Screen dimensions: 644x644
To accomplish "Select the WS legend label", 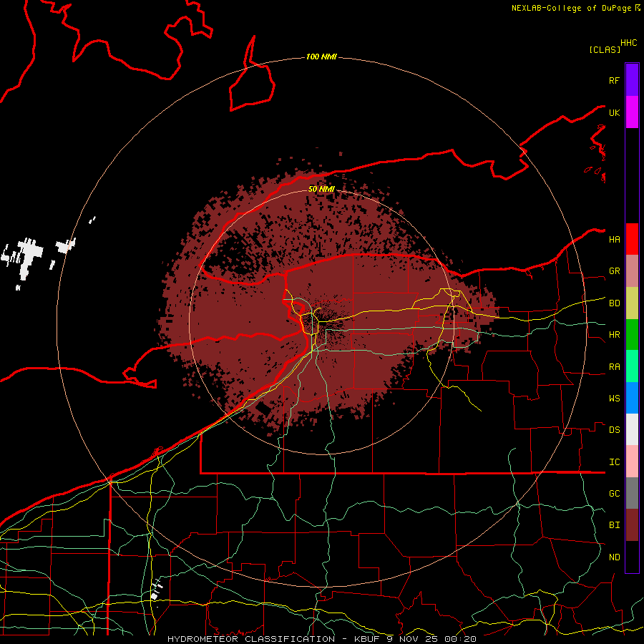I will [x=614, y=399].
